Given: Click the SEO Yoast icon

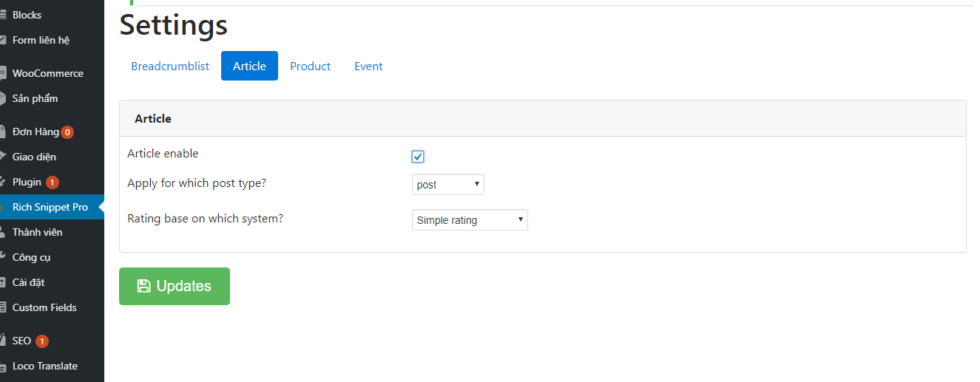Looking at the screenshot, I should tap(3, 341).
